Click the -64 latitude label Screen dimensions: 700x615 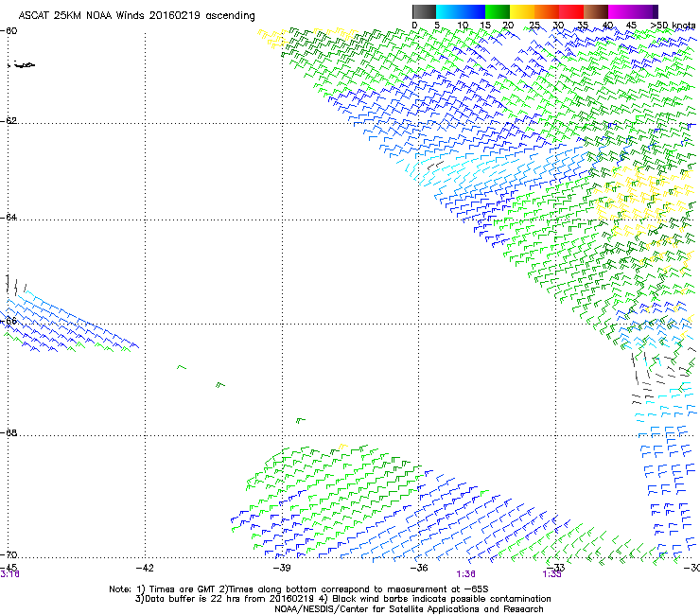click(x=9, y=218)
